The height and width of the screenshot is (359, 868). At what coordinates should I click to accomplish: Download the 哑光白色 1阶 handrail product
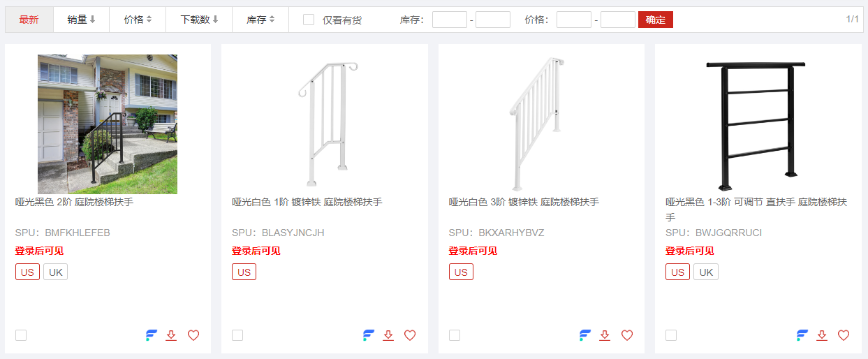(x=388, y=335)
